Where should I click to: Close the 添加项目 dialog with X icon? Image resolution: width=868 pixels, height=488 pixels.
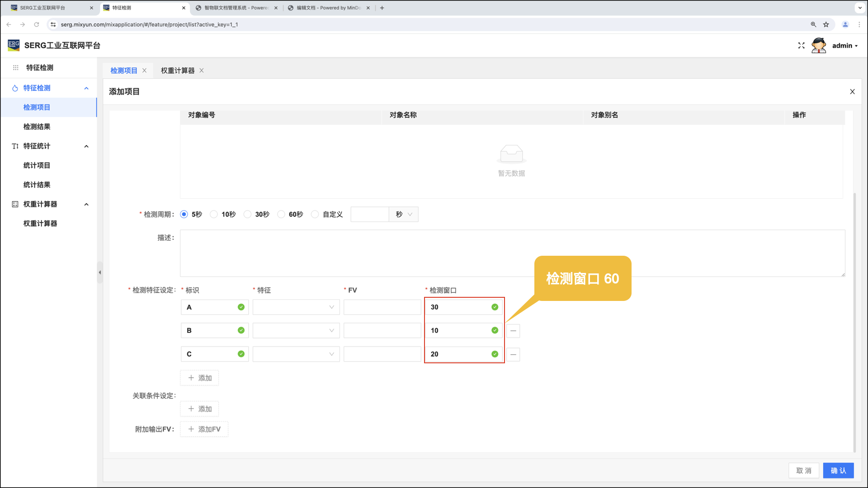(x=852, y=92)
